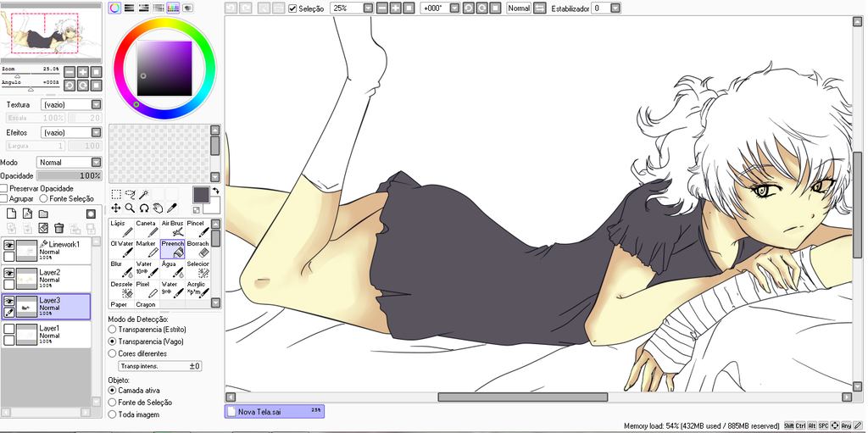Open the layer Modo blending dropdown

tap(97, 163)
